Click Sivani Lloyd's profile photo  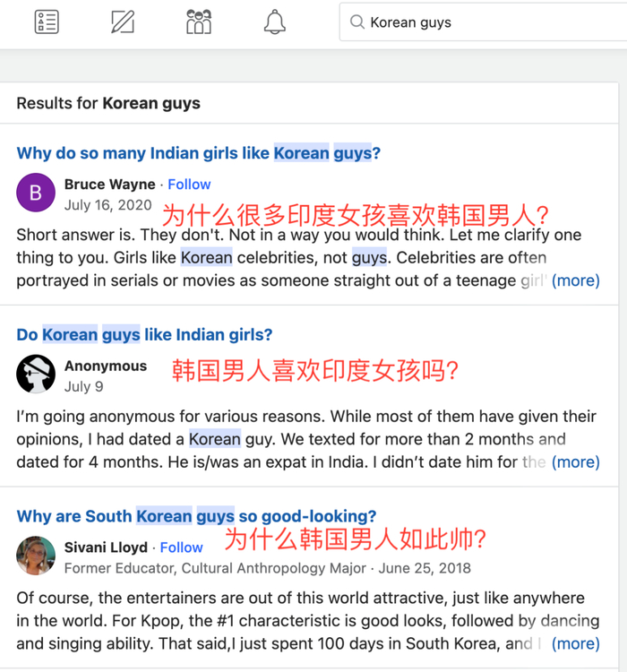36,555
